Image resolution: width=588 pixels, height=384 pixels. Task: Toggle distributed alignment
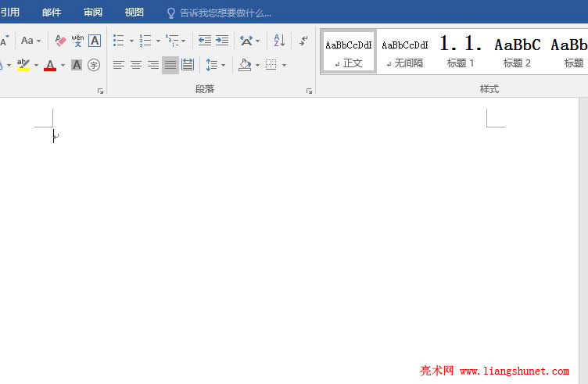coord(188,65)
